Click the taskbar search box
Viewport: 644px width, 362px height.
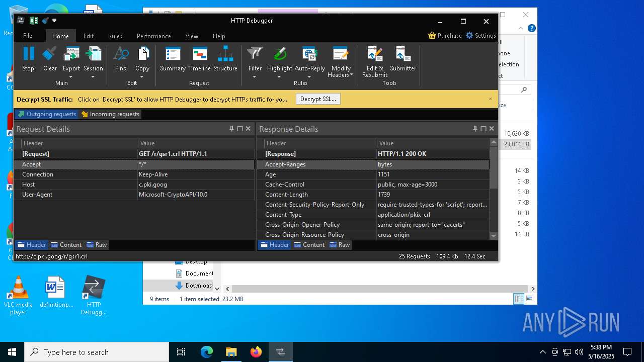(97, 352)
